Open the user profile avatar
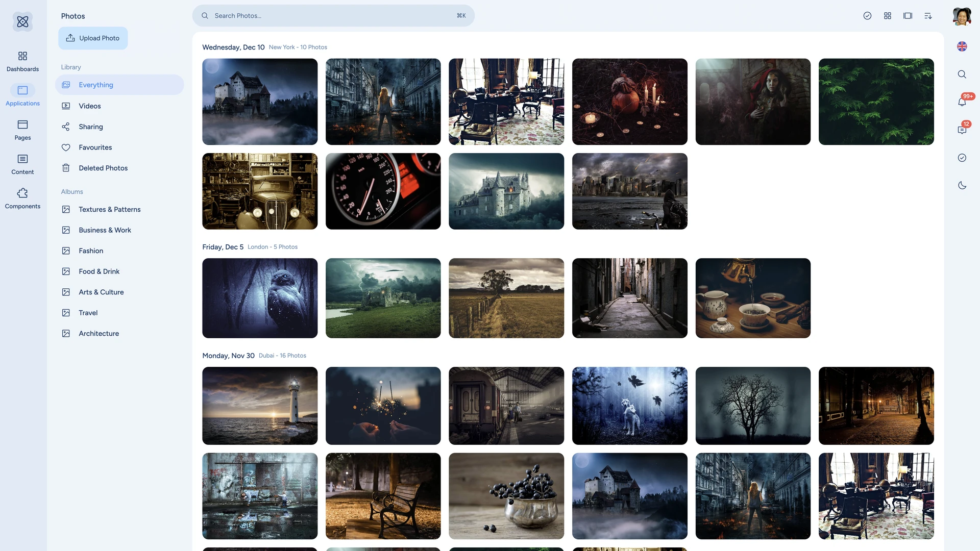The width and height of the screenshot is (980, 551). tap(962, 16)
